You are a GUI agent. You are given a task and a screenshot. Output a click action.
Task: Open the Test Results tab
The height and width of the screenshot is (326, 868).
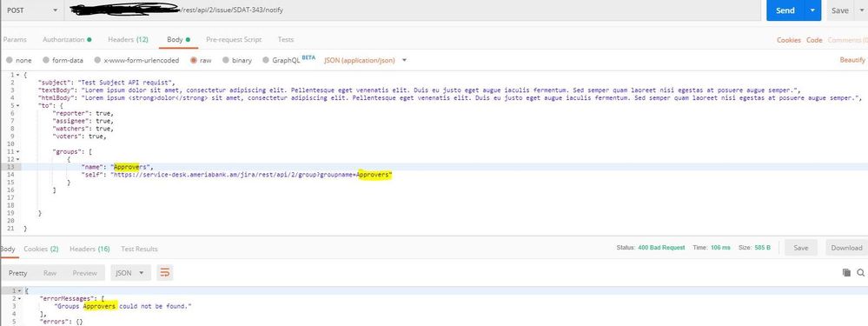click(140, 249)
